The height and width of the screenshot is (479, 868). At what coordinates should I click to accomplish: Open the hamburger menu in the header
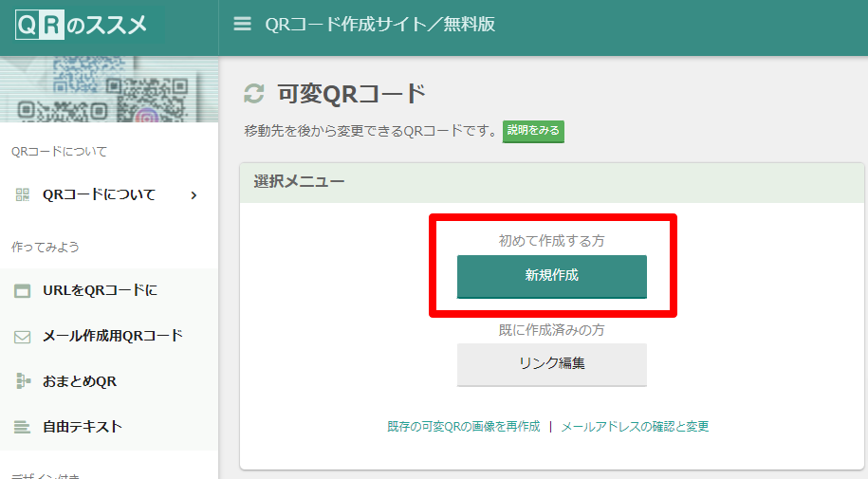click(x=243, y=24)
